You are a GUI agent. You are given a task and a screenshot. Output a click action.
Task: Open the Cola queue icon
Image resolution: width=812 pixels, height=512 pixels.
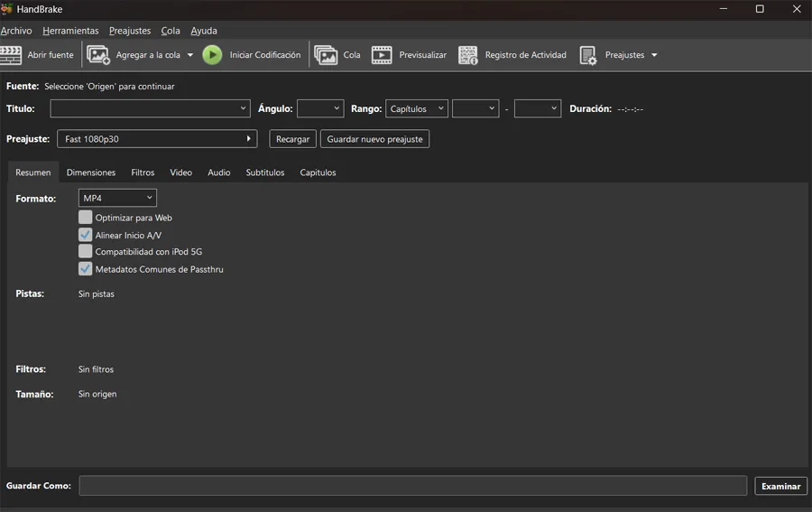[x=326, y=55]
